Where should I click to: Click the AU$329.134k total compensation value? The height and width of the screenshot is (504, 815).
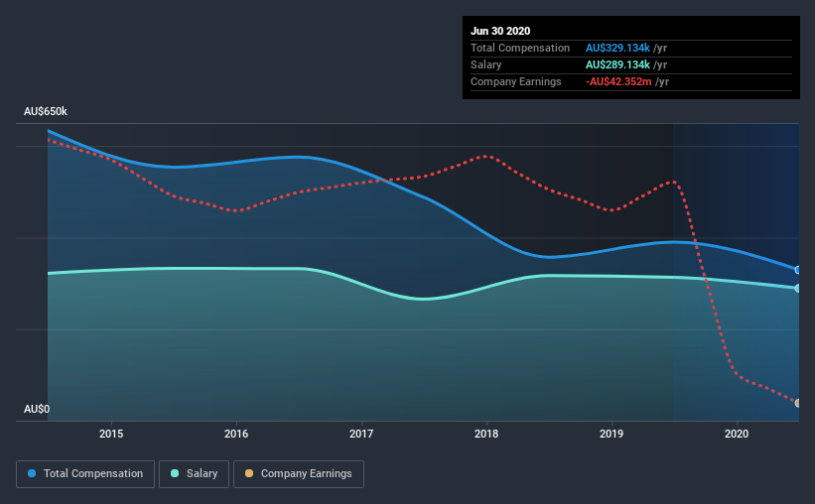617,48
